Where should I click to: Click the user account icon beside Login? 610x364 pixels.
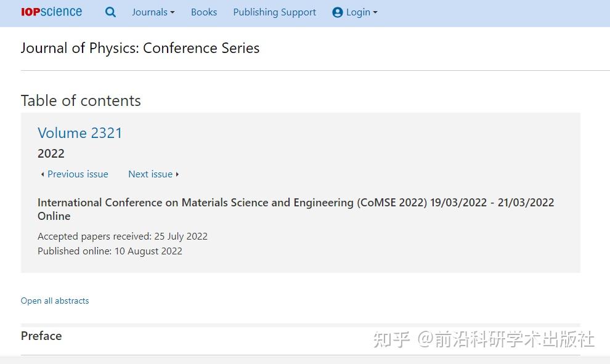click(337, 12)
